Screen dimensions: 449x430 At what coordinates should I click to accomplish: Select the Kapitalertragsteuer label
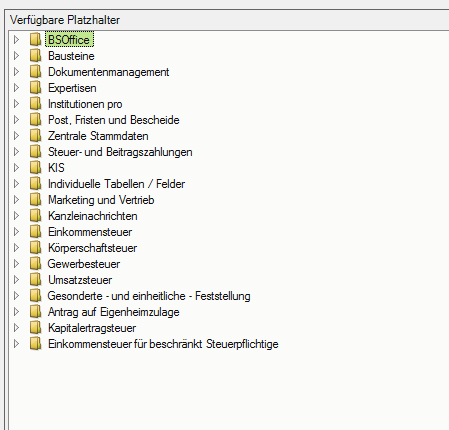point(92,328)
